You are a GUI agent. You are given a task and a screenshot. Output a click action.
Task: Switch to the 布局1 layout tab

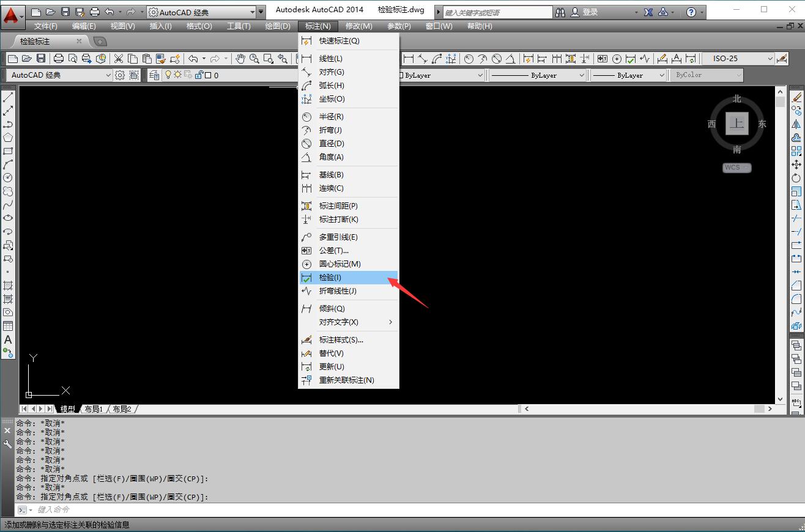(94, 409)
